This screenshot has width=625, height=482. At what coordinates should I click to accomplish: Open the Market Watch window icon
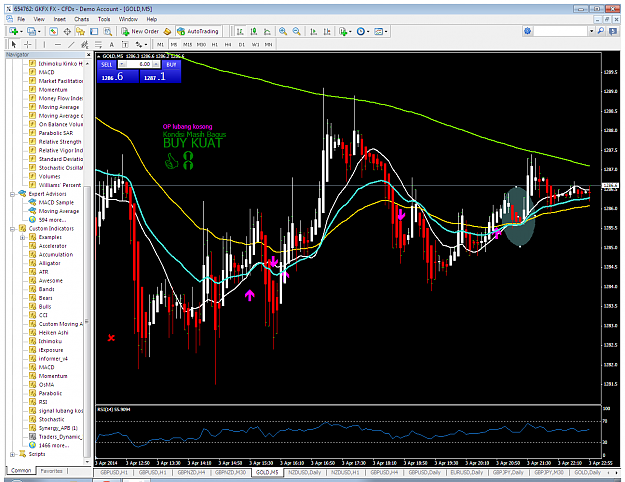pyautogui.click(x=53, y=31)
